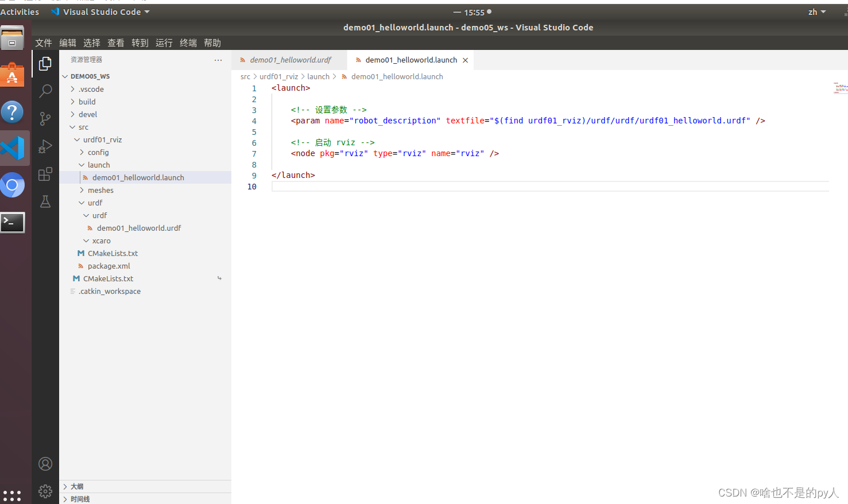Open the 编辑 menu
The height and width of the screenshot is (504, 848).
point(68,43)
